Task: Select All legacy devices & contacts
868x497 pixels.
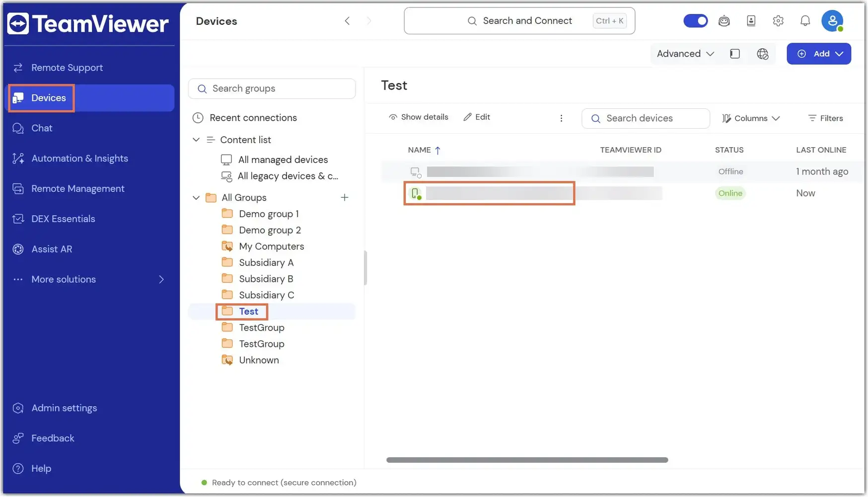Action: (288, 176)
